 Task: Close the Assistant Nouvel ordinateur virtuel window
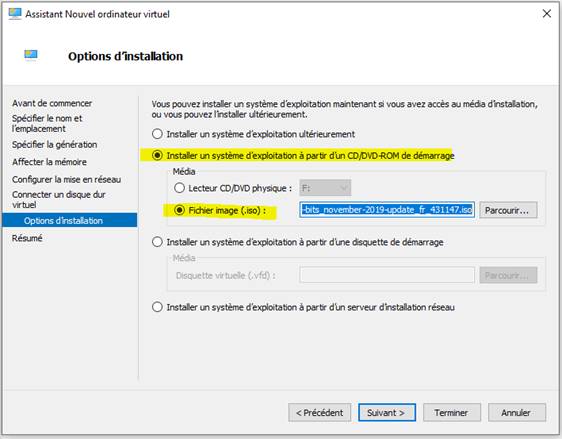point(547,14)
